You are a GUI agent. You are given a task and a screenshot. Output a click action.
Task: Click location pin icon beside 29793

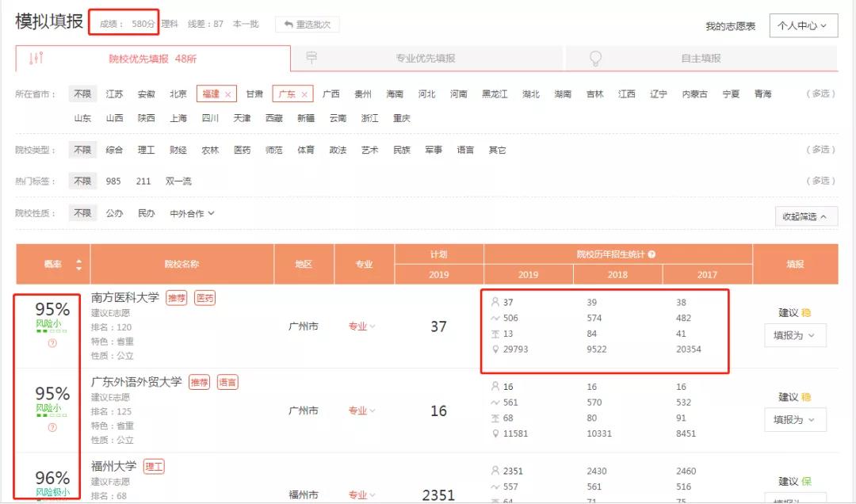click(495, 349)
